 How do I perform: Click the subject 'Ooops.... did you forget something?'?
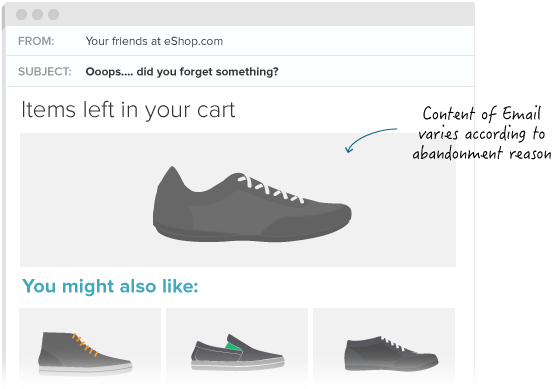[182, 72]
